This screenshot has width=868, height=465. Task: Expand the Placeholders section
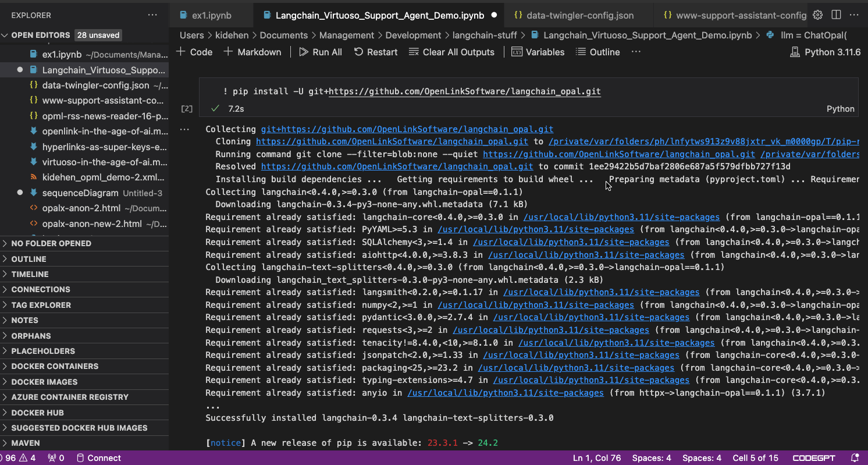point(84,351)
